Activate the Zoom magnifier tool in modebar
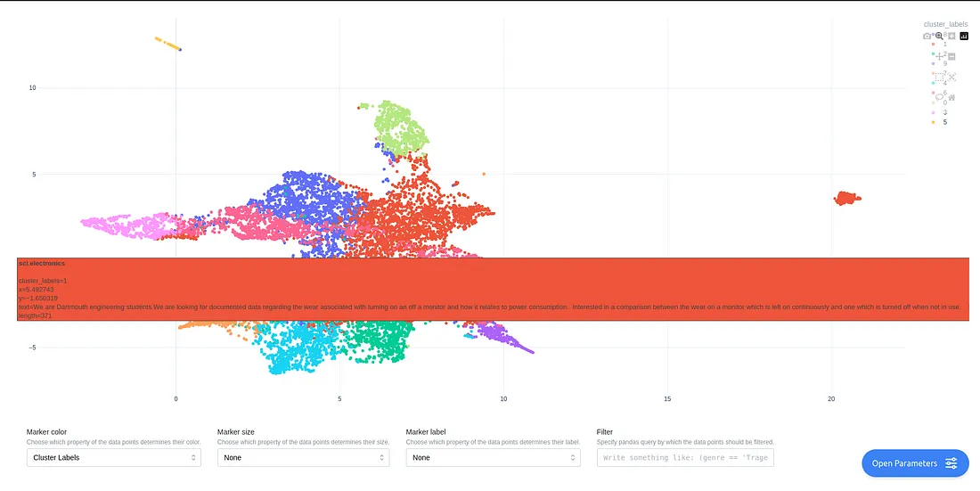This screenshot has width=980, height=491. 939,37
